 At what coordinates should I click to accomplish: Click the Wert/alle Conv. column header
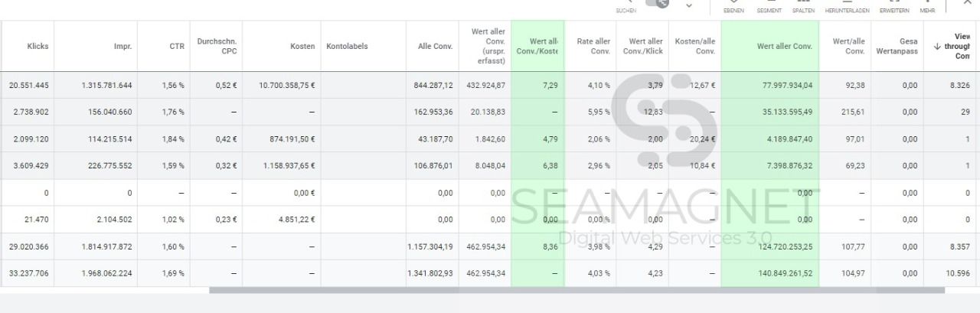pyautogui.click(x=848, y=46)
